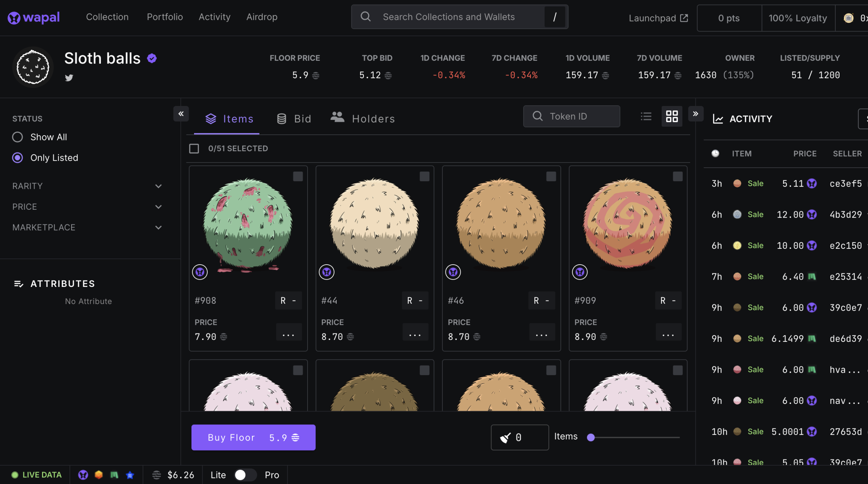
Task: Open the Collection menu item
Action: click(x=107, y=17)
